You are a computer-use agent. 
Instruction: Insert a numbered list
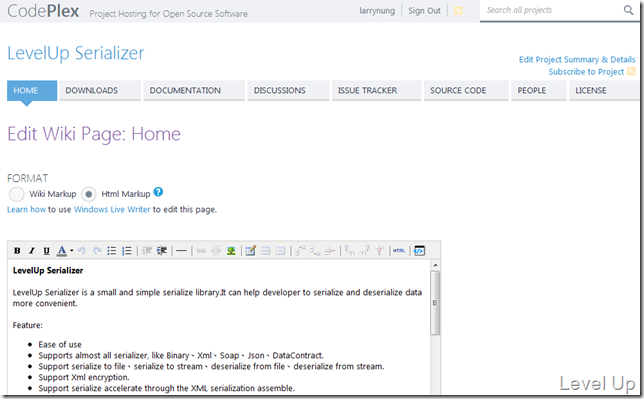coord(127,251)
